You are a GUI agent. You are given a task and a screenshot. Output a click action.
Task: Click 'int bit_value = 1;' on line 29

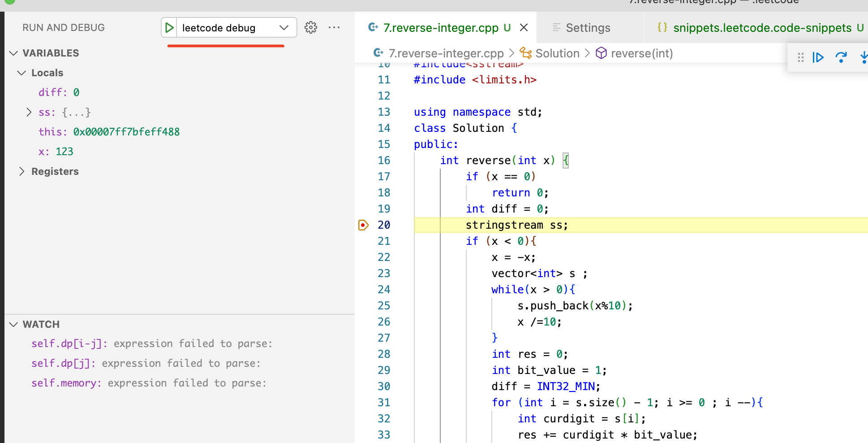point(549,370)
